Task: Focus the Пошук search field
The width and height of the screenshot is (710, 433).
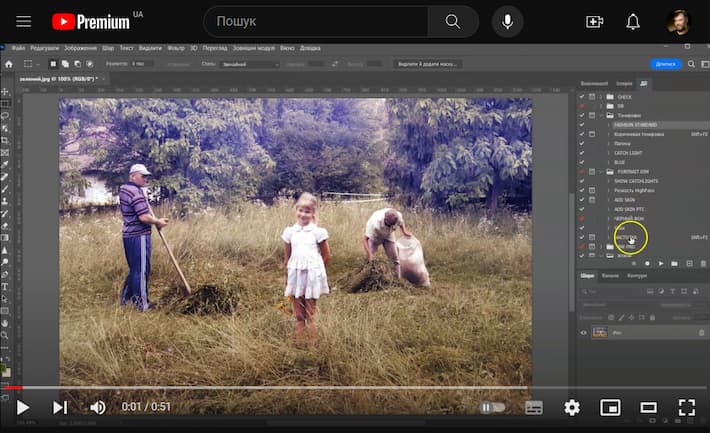Action: click(x=317, y=21)
